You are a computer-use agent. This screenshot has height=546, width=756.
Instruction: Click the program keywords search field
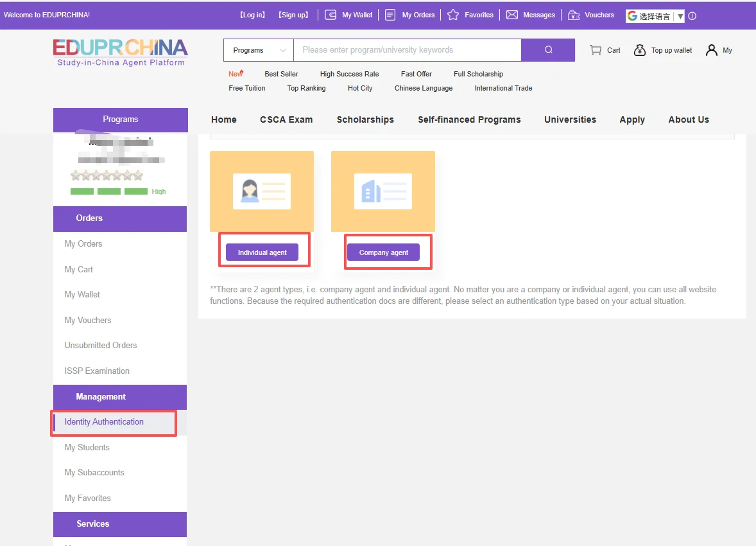[x=407, y=50]
